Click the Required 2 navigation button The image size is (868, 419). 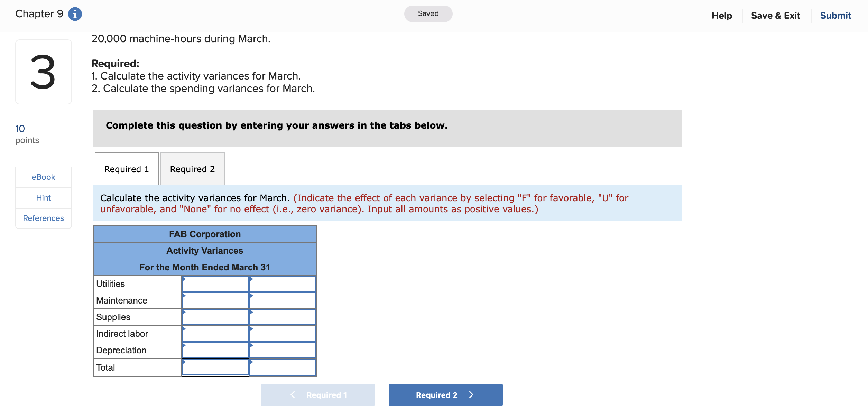point(445,394)
